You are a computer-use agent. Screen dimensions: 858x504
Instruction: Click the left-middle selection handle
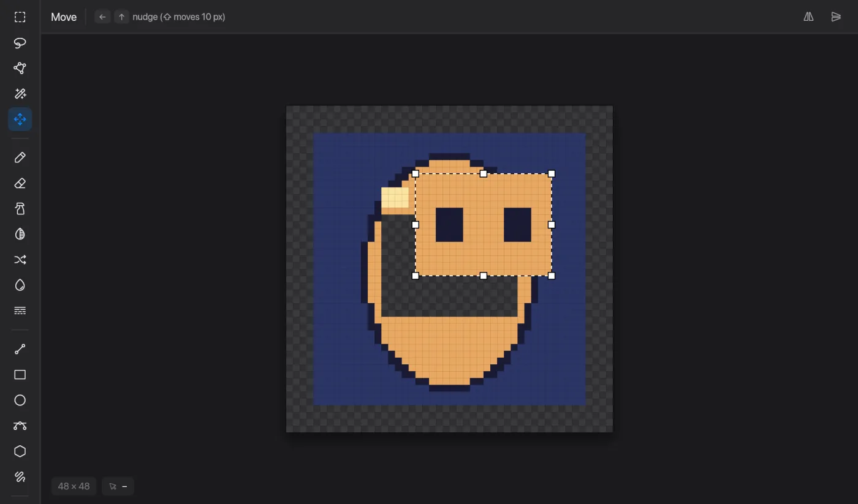[416, 225]
